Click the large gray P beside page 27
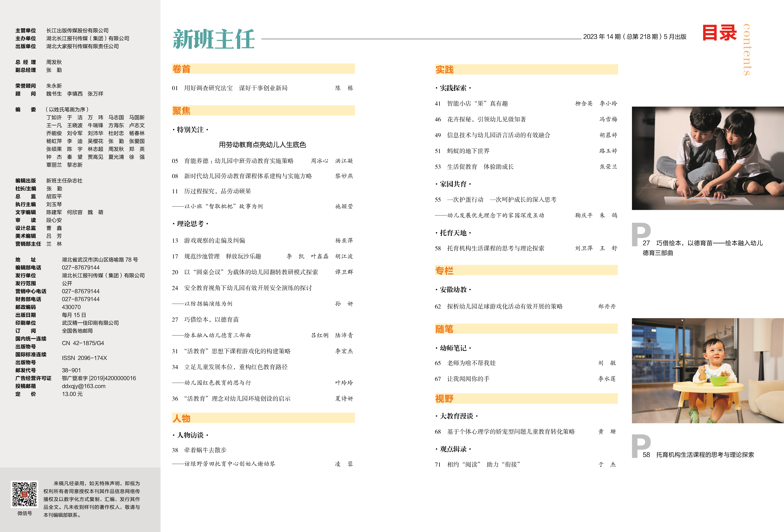Image resolution: width=784 pixels, height=532 pixels. pos(641,234)
